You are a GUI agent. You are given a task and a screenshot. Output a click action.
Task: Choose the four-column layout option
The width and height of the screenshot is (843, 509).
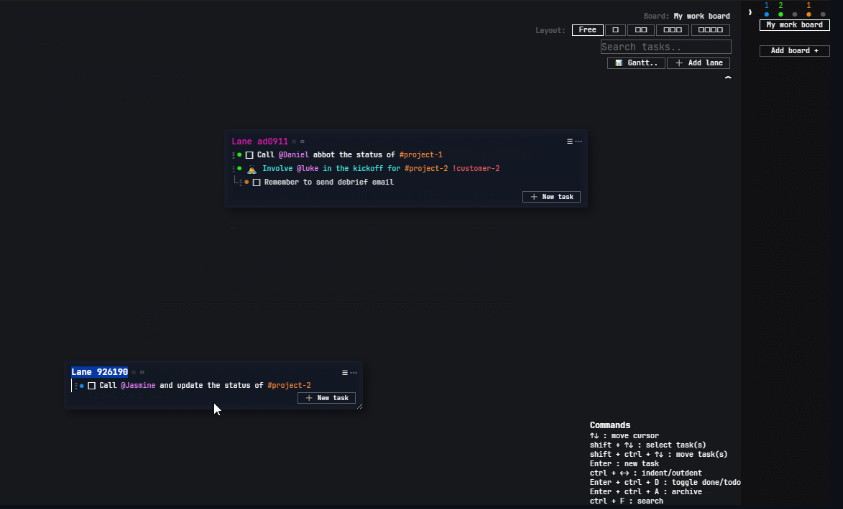point(710,30)
